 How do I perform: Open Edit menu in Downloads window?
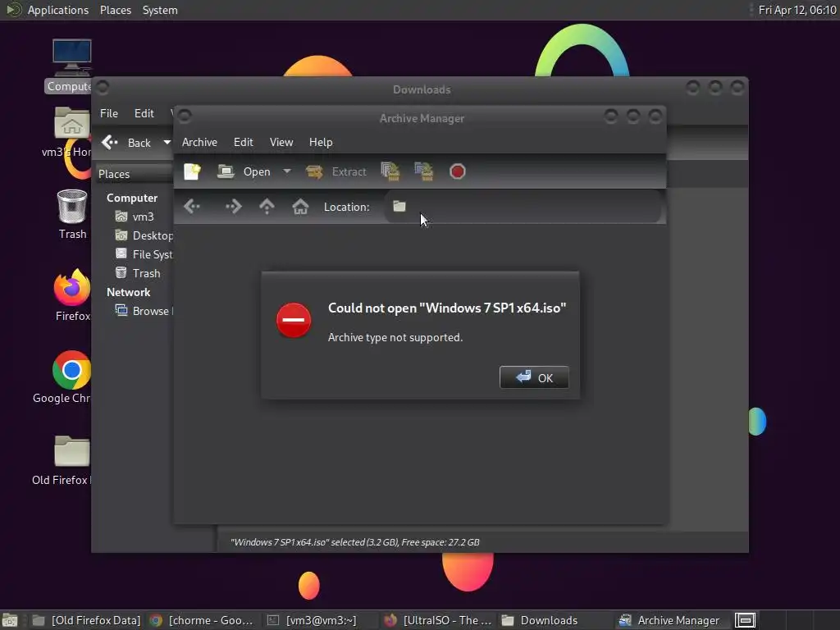144,113
